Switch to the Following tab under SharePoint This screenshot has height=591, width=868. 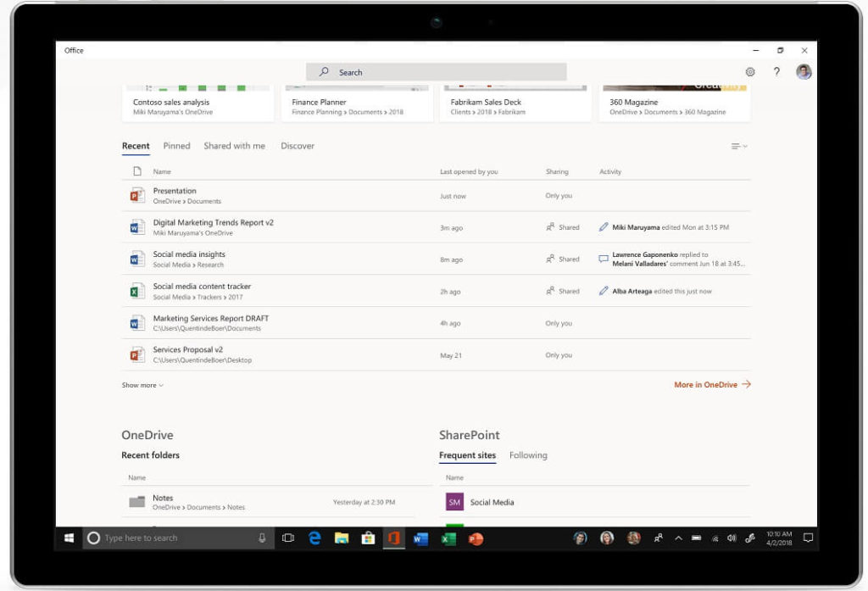pos(528,455)
